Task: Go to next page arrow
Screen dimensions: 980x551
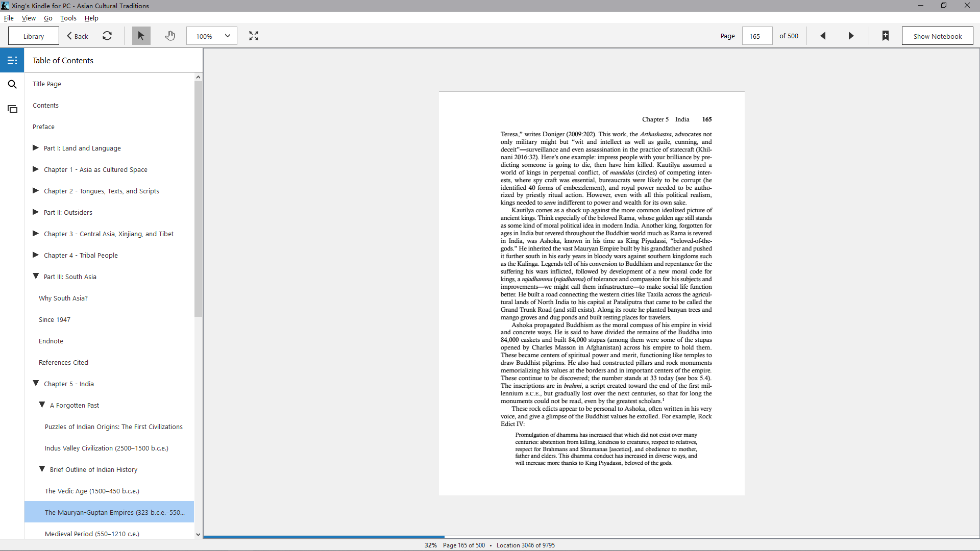Action: (851, 36)
